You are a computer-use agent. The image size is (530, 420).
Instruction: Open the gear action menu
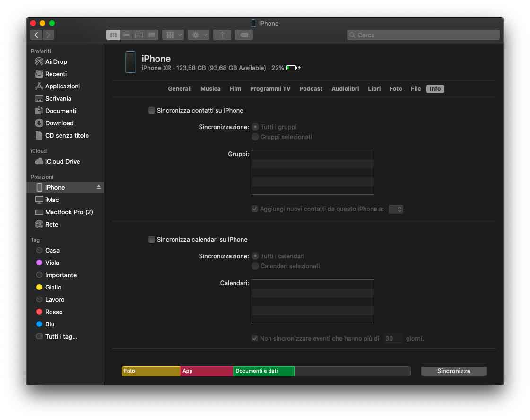tap(199, 35)
